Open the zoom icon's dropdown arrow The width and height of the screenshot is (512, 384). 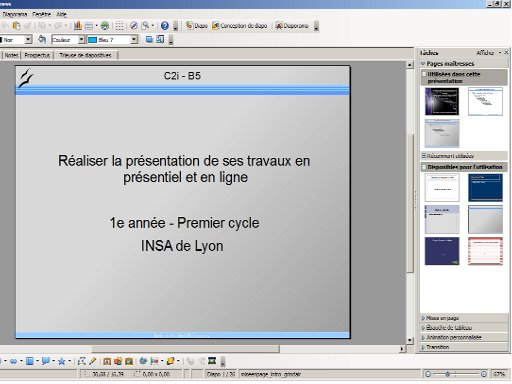[153, 26]
